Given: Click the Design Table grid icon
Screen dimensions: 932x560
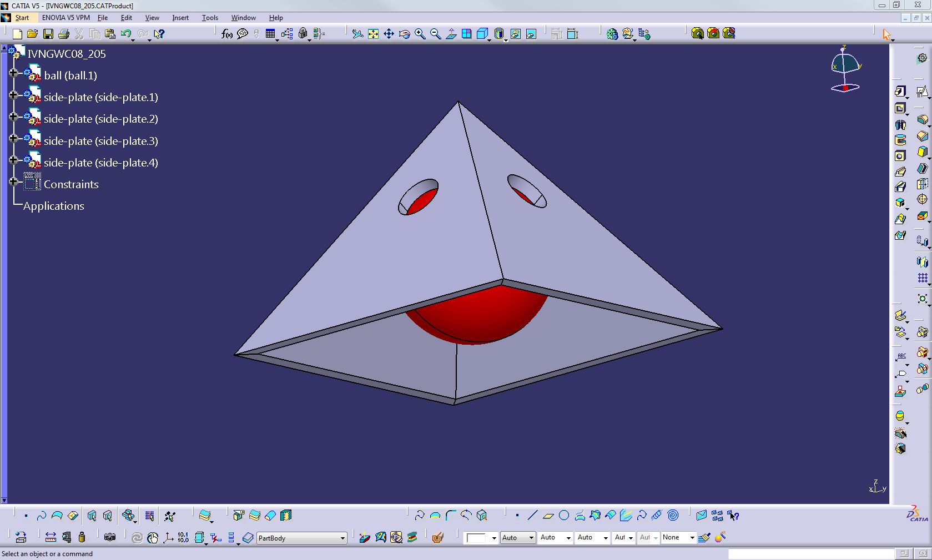Looking at the screenshot, I should [x=270, y=34].
